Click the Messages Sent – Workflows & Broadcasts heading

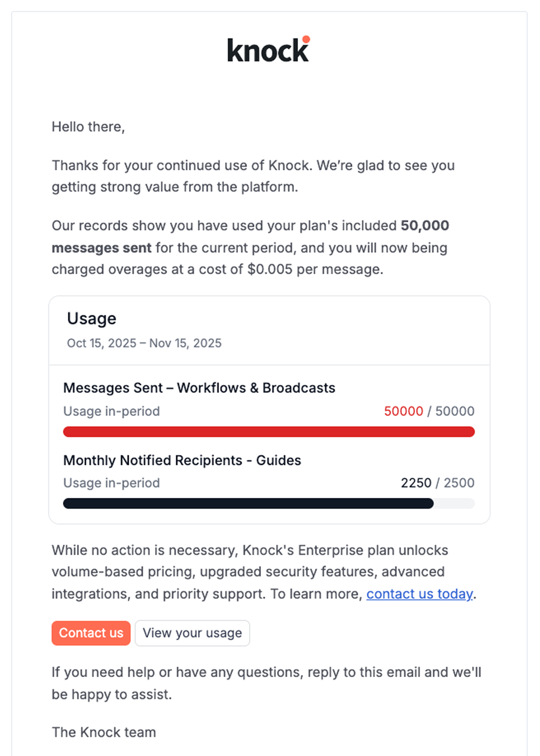(x=199, y=387)
